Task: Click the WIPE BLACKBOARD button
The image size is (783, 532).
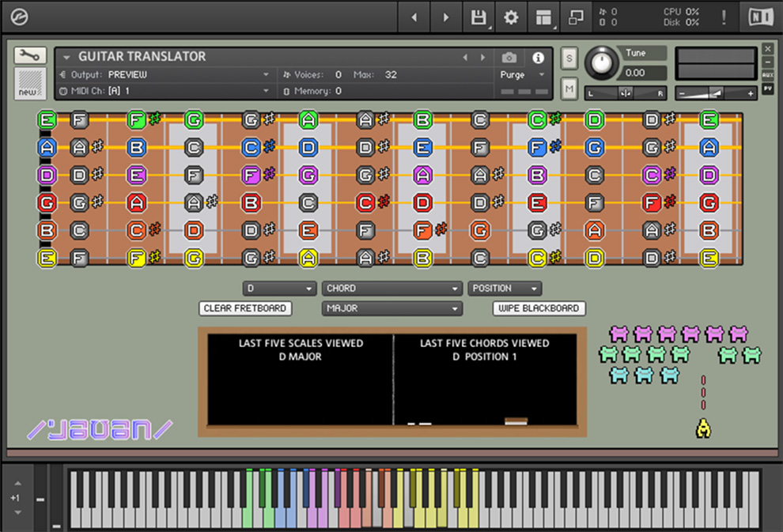Action: pyautogui.click(x=539, y=308)
